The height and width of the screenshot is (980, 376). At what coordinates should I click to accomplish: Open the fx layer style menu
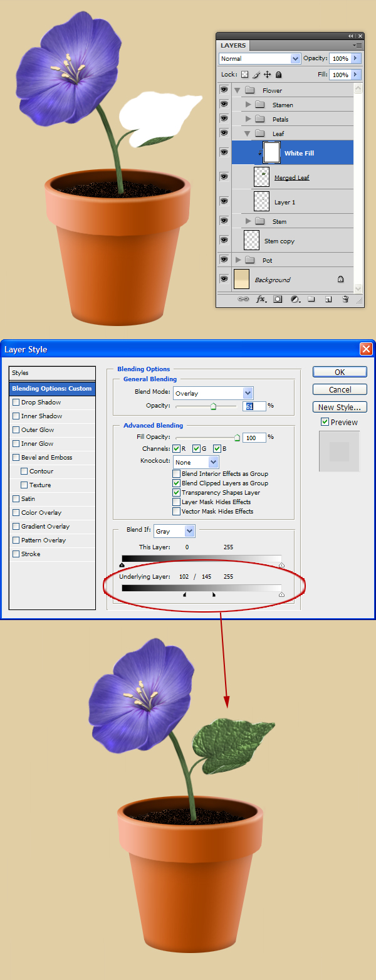point(261,300)
